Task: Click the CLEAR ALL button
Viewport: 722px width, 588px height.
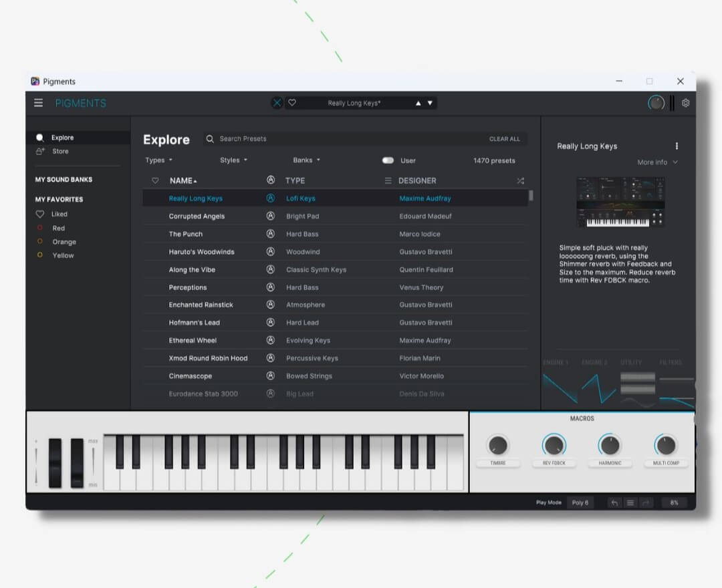Action: tap(504, 139)
